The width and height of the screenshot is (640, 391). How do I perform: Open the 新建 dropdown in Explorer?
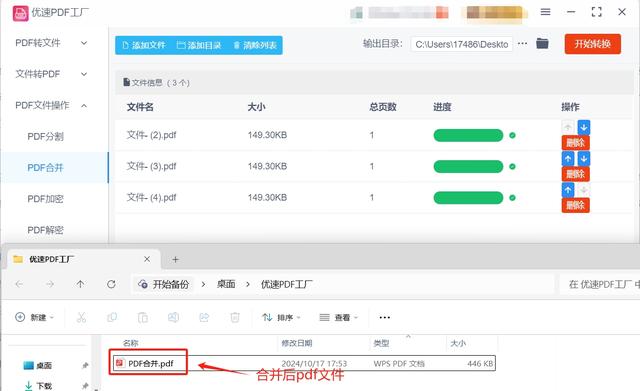tap(34, 317)
